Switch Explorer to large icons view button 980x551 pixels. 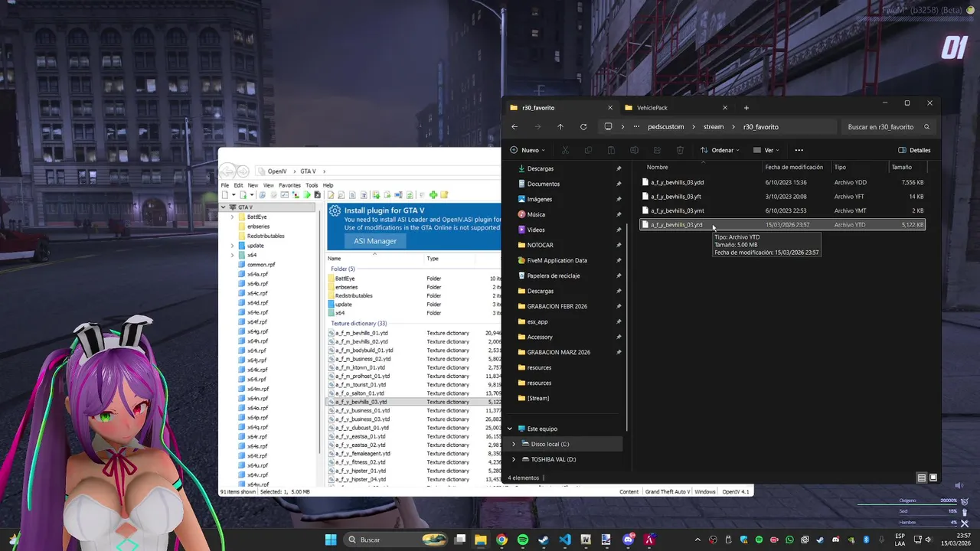(x=933, y=478)
